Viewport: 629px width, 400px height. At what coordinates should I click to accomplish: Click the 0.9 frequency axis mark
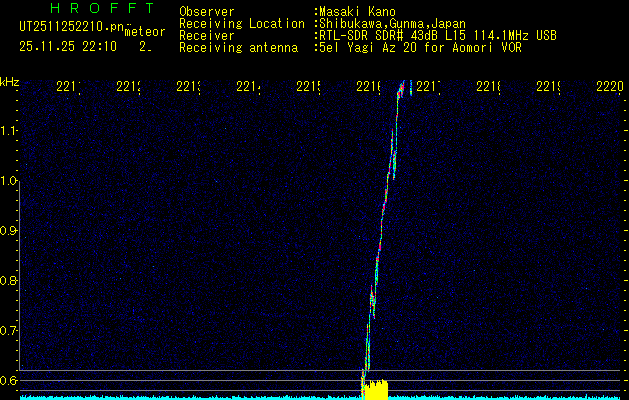coord(9,231)
